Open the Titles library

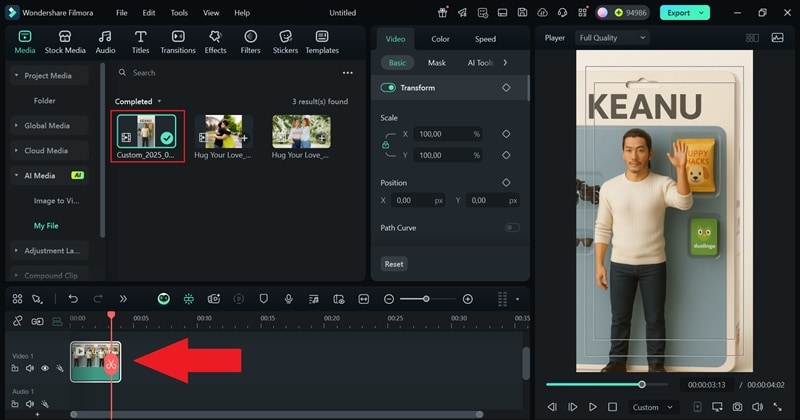pyautogui.click(x=140, y=42)
